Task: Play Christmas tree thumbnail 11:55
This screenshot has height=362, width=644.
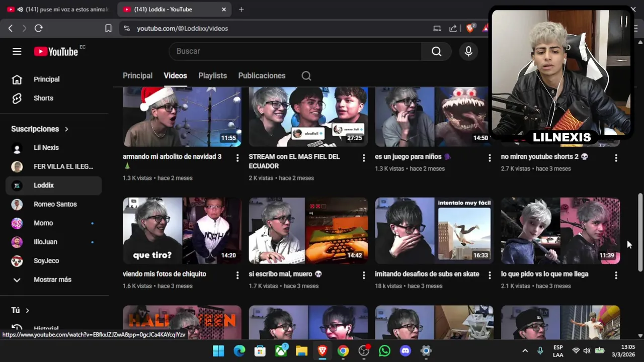Action: tap(182, 117)
